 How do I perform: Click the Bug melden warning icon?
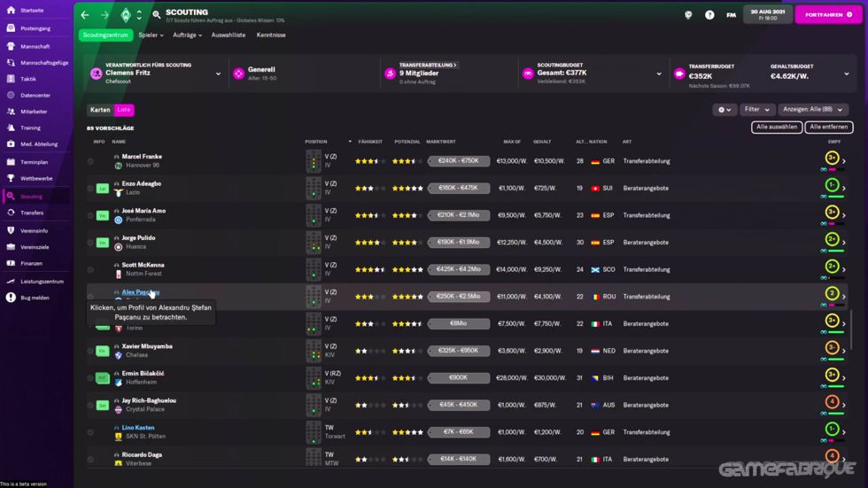click(11, 298)
